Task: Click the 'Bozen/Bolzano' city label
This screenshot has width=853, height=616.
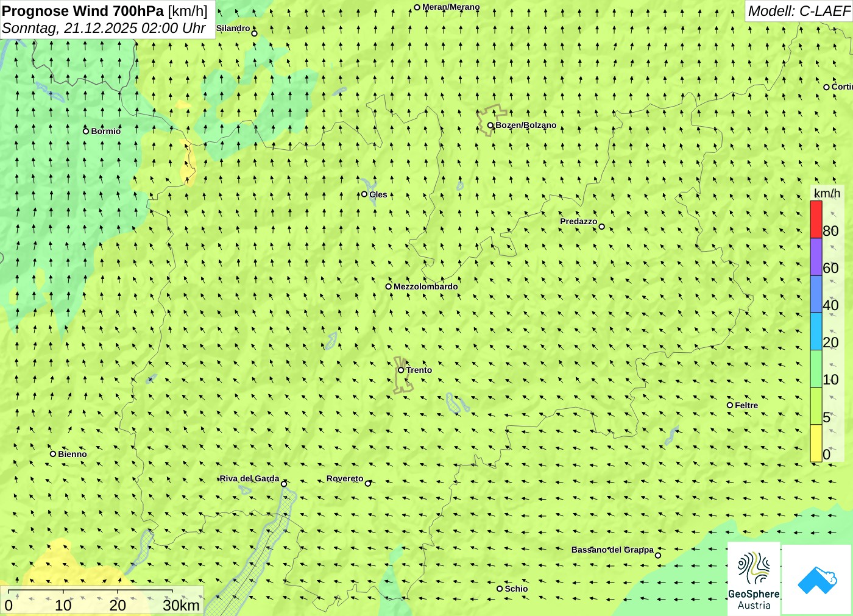Action: (526, 126)
